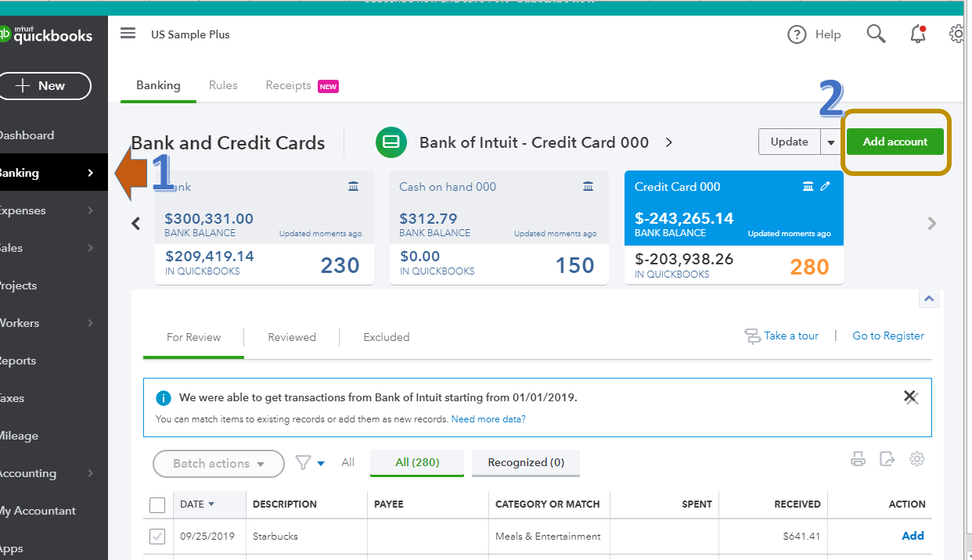The image size is (972, 560).
Task: Toggle the select-all checkbox in table header
Action: click(x=157, y=504)
